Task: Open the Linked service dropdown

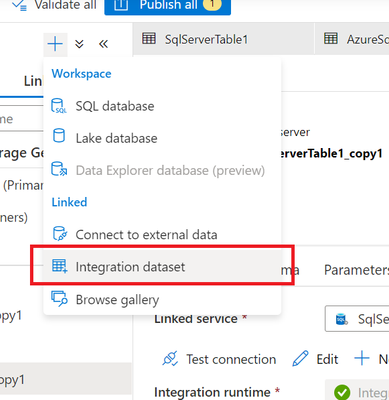Action: [x=357, y=319]
